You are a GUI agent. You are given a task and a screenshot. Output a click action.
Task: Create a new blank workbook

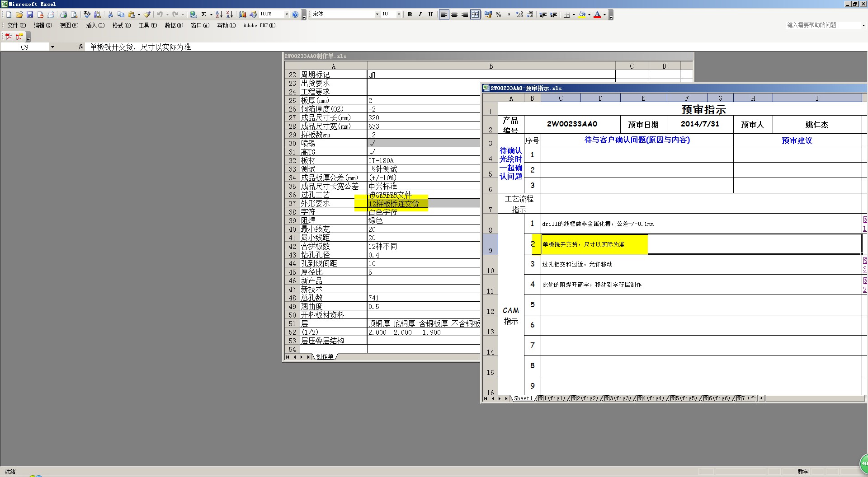9,14
